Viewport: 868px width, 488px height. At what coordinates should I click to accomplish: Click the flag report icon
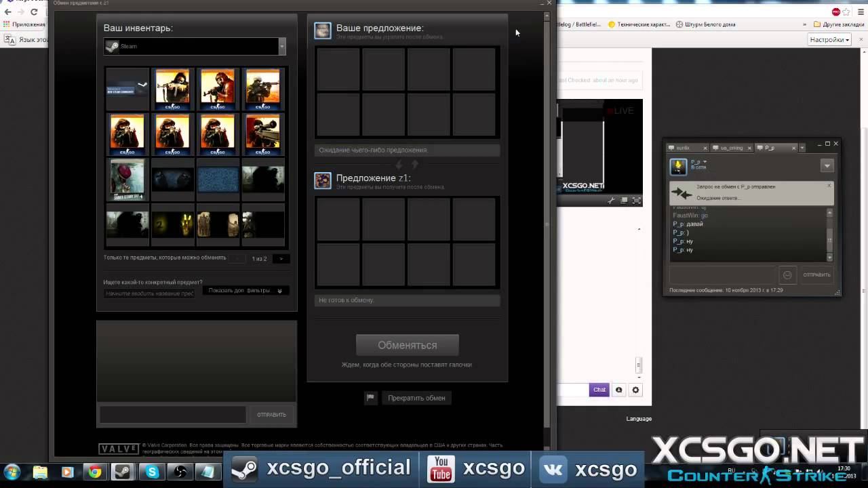click(370, 398)
